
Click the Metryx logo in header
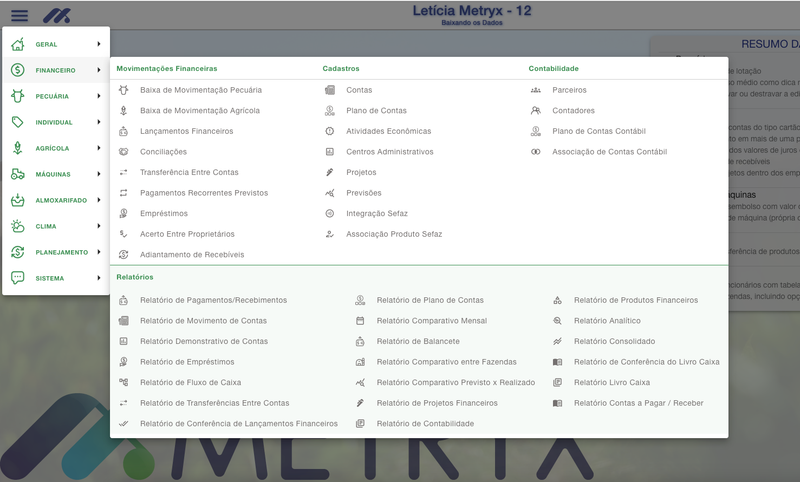57,15
